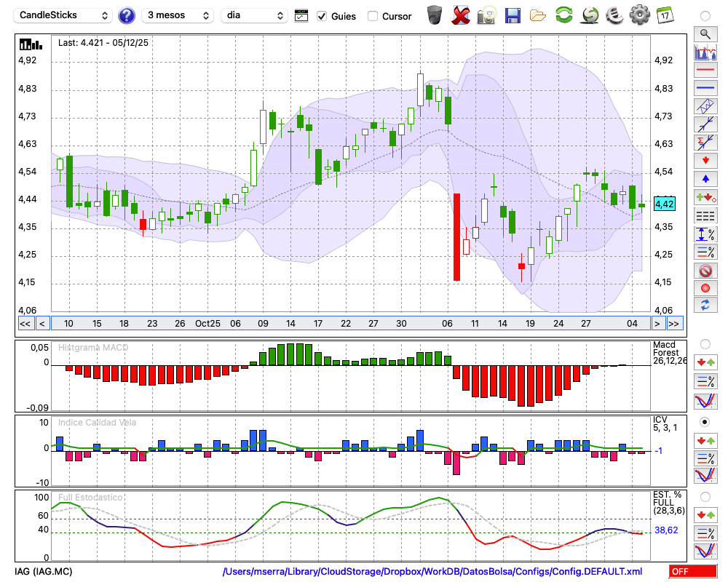Click the red down arrow marker tool
Image resolution: width=728 pixels, height=582 pixels.
coord(705,161)
